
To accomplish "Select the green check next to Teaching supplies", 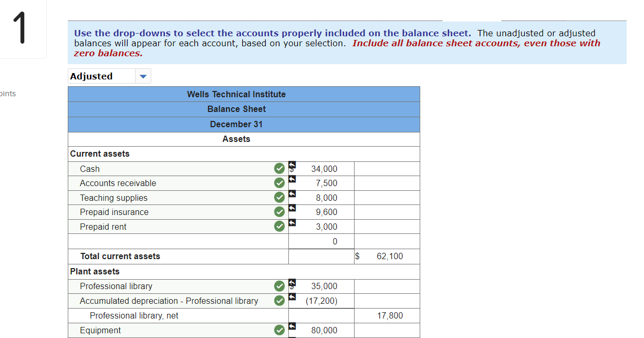I will click(278, 197).
